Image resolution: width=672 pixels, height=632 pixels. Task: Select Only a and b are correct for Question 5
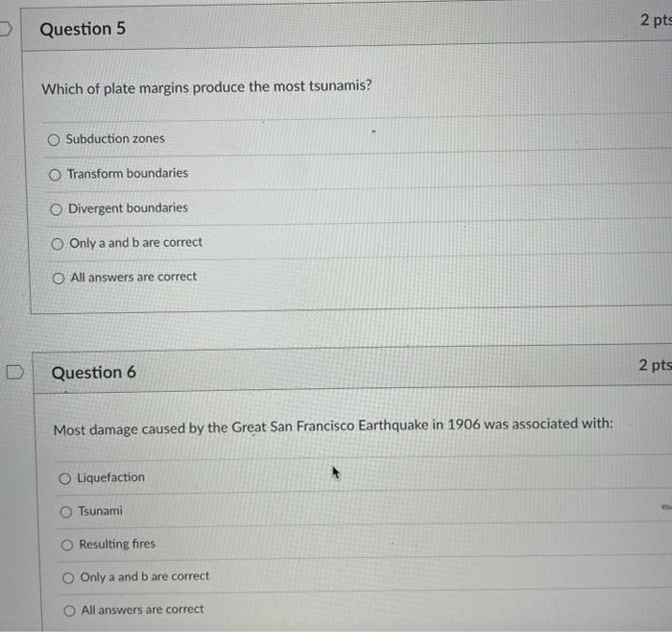tap(58, 244)
